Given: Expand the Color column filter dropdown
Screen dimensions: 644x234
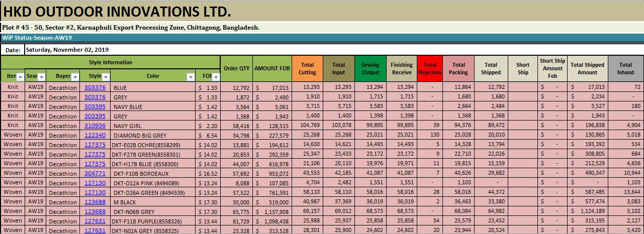Looking at the screenshot, I should coord(191,77).
